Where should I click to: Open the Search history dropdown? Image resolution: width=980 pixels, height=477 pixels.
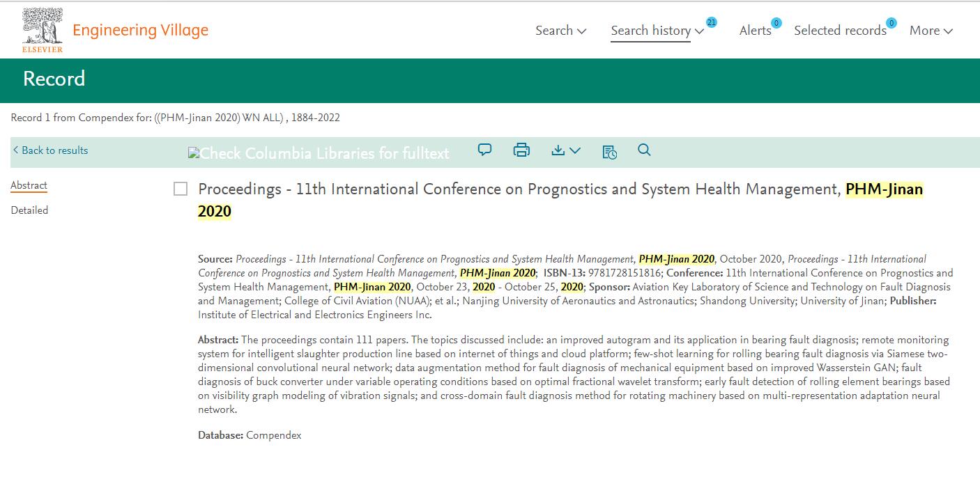click(x=657, y=31)
